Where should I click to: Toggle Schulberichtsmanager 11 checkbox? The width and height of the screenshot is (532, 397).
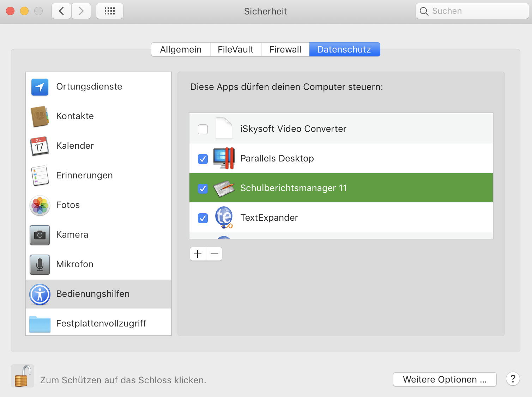click(x=203, y=189)
